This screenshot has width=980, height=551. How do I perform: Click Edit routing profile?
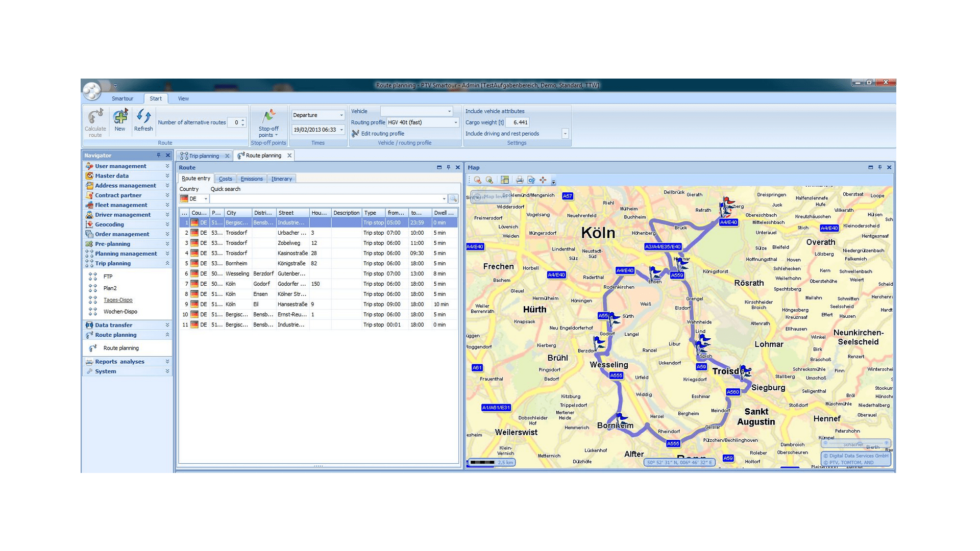(x=382, y=134)
